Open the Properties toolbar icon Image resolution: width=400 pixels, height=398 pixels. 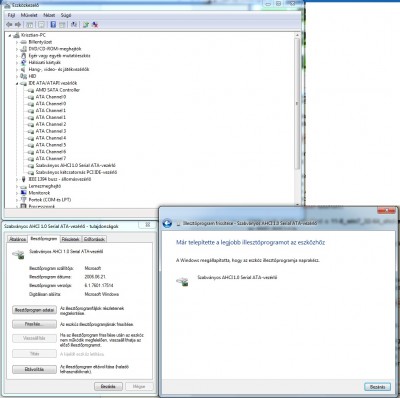41,25
